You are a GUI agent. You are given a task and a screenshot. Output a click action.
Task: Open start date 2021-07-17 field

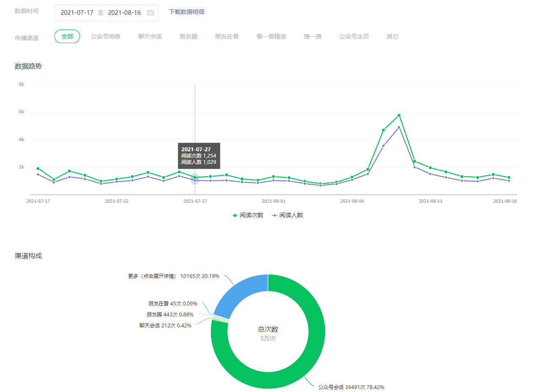pos(77,13)
